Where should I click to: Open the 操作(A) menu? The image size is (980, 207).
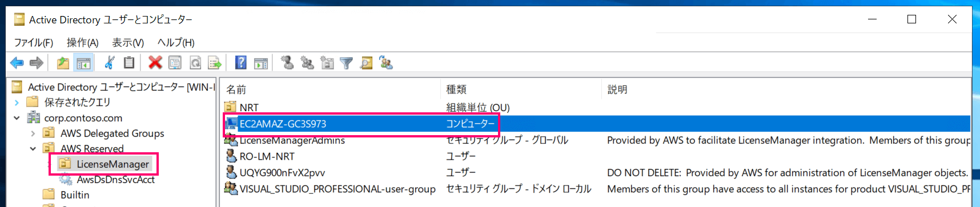[x=83, y=42]
